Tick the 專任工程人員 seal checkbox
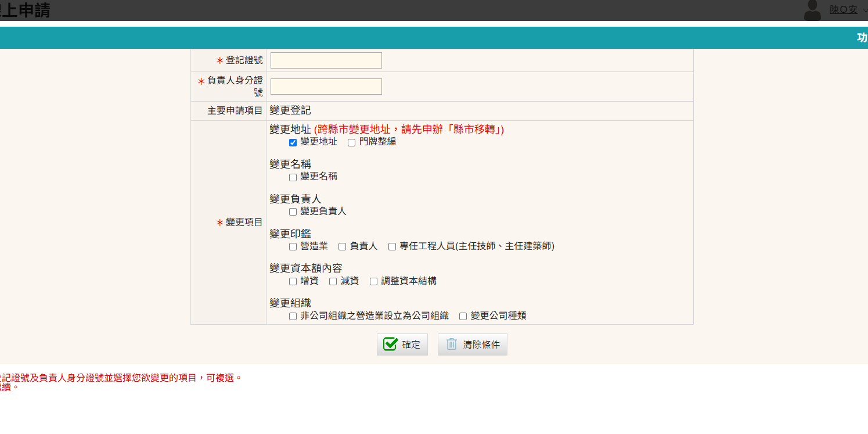The image size is (868, 434). tap(392, 247)
